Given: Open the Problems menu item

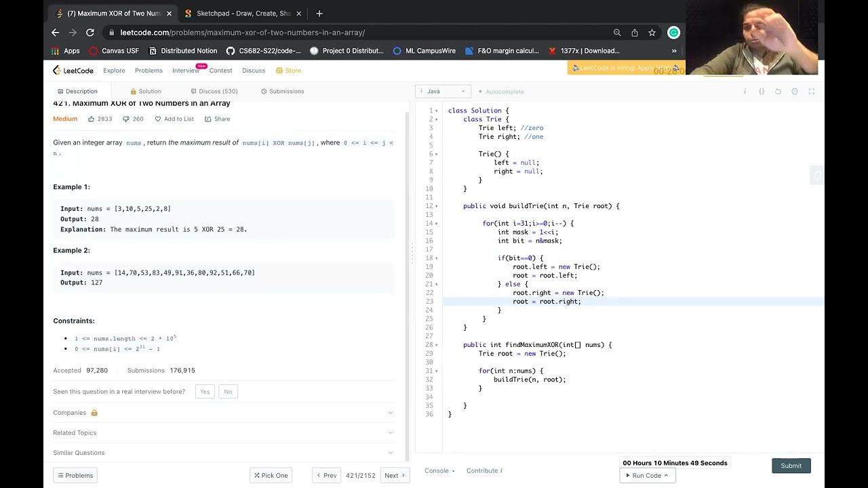Looking at the screenshot, I should pos(149,70).
